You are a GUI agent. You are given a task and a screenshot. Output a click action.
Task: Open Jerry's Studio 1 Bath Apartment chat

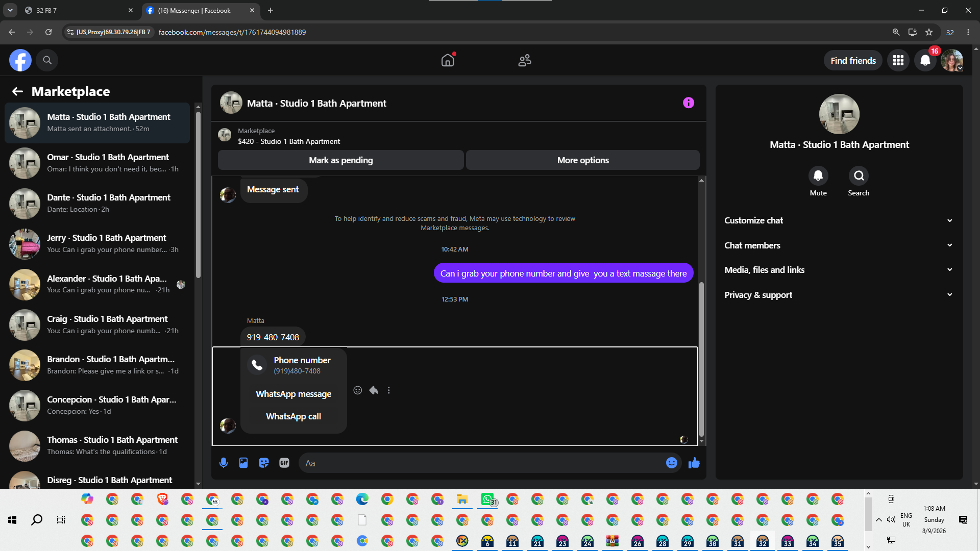coord(97,244)
